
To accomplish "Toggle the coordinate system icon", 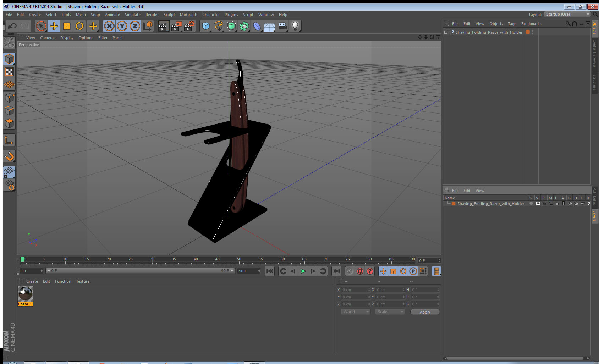I will pos(148,26).
